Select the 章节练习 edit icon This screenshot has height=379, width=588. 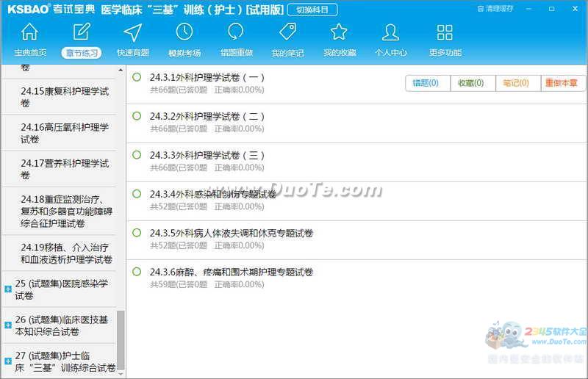(x=82, y=32)
